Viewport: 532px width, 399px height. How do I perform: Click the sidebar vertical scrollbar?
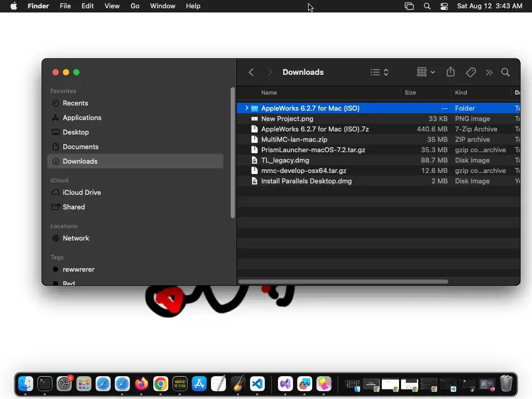point(232,153)
